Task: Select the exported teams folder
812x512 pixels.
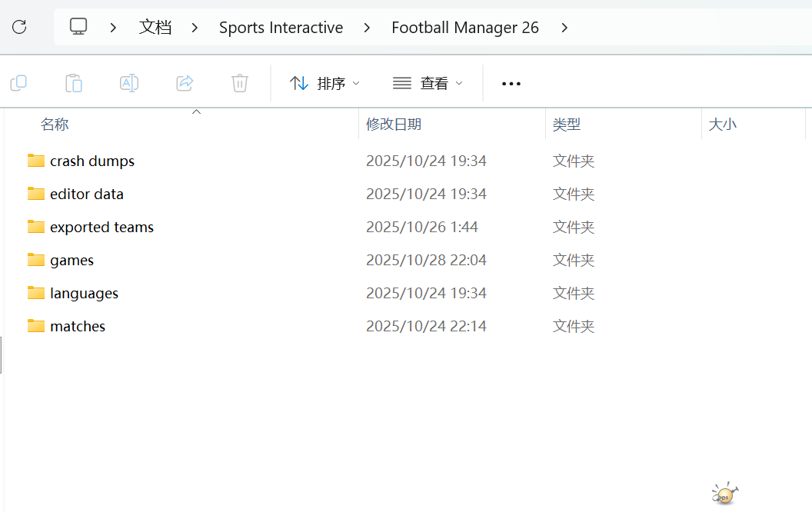Action: coord(101,228)
